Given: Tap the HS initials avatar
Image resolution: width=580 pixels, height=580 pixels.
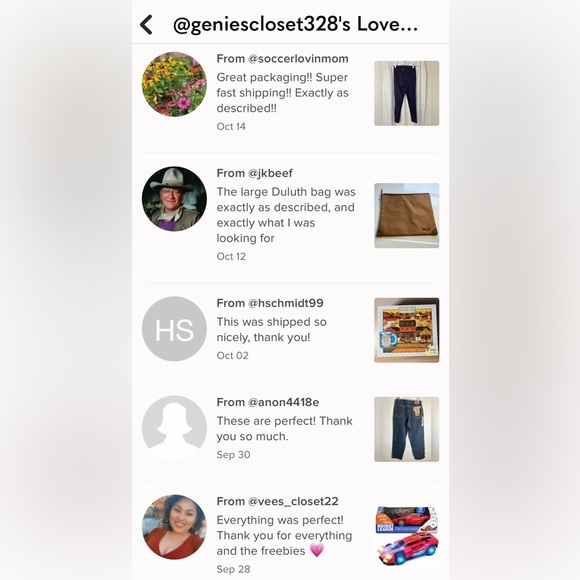Looking at the screenshot, I should (x=174, y=329).
